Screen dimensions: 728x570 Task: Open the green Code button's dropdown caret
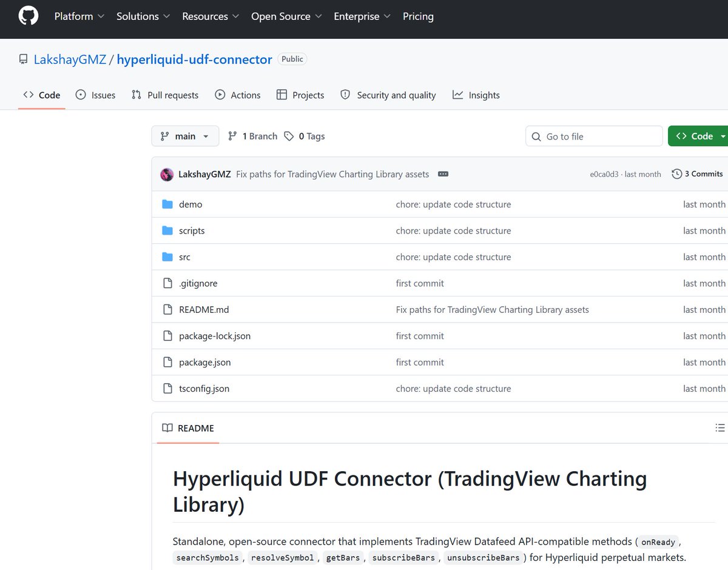tap(723, 136)
